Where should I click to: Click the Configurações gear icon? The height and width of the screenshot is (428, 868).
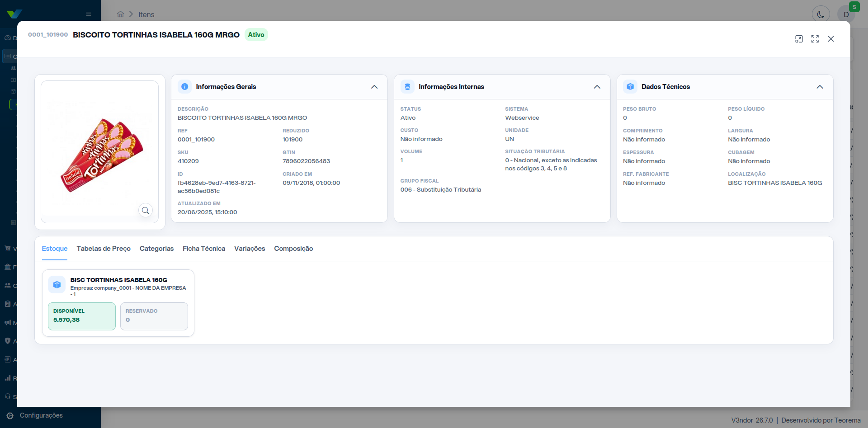point(10,416)
